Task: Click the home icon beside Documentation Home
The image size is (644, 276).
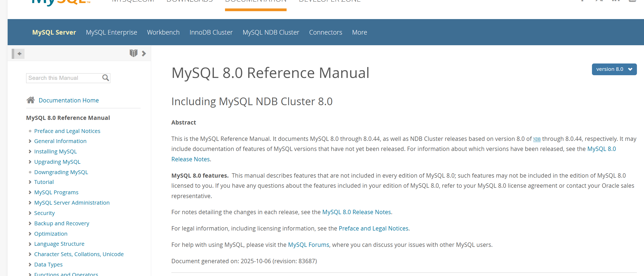Action: point(31,100)
